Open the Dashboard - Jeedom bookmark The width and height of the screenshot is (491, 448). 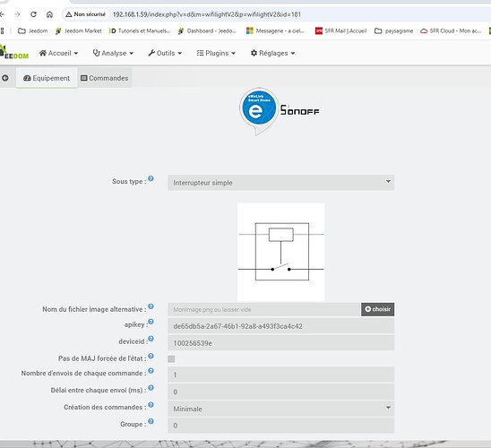coord(207,30)
